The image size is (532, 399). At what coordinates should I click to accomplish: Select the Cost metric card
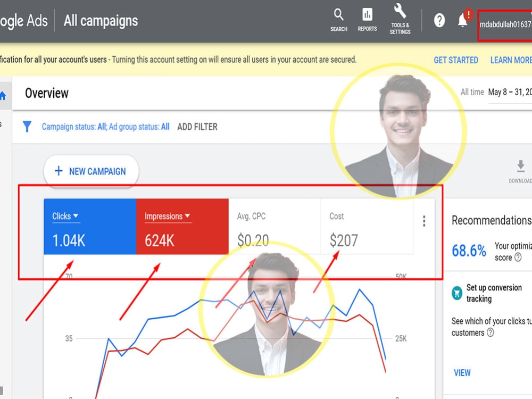pos(367,226)
